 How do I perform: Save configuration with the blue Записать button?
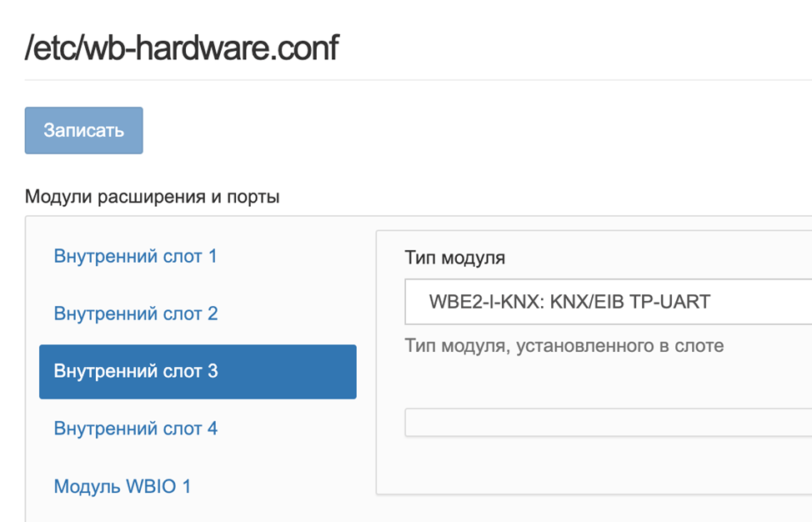pos(84,130)
